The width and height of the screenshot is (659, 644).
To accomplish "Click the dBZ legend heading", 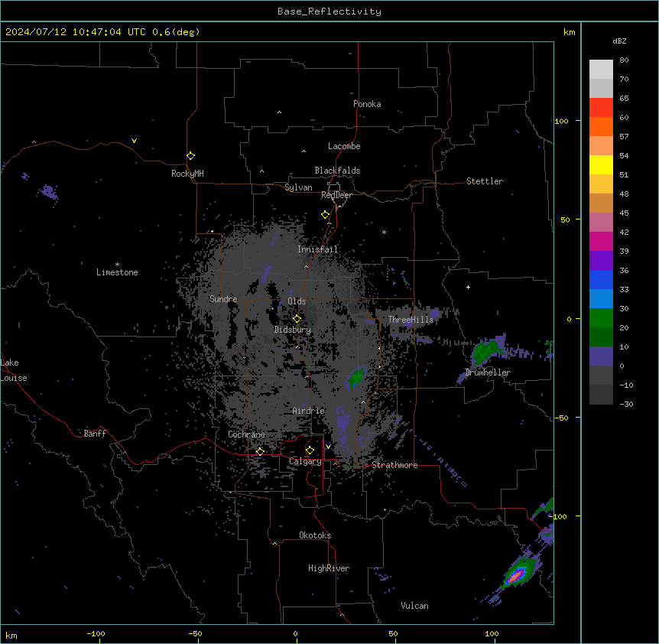I will click(619, 41).
